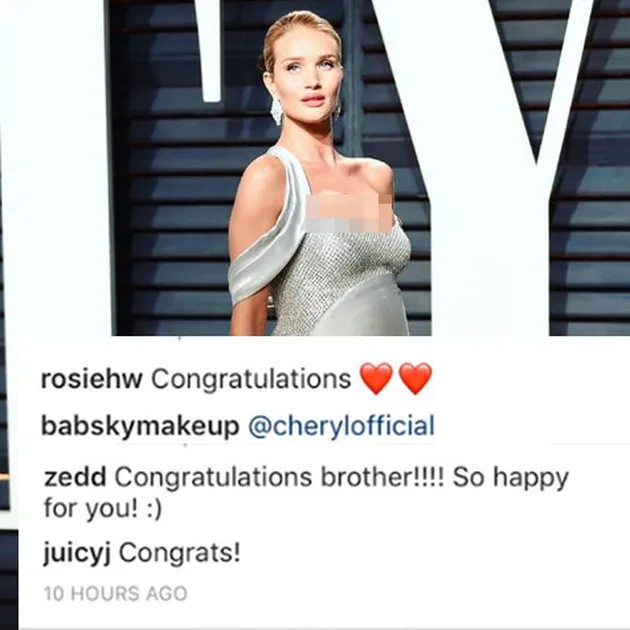The image size is (630, 630).
Task: Select the Congratulations text after rosiehw
Action: (251, 379)
